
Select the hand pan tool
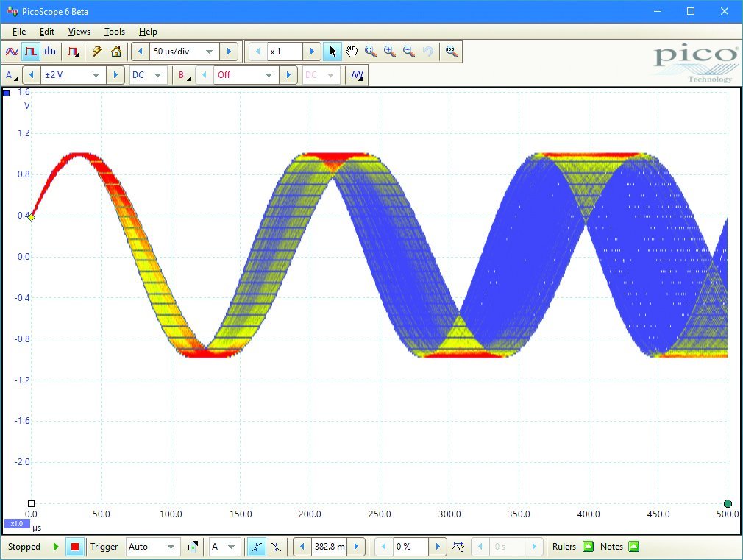[351, 52]
